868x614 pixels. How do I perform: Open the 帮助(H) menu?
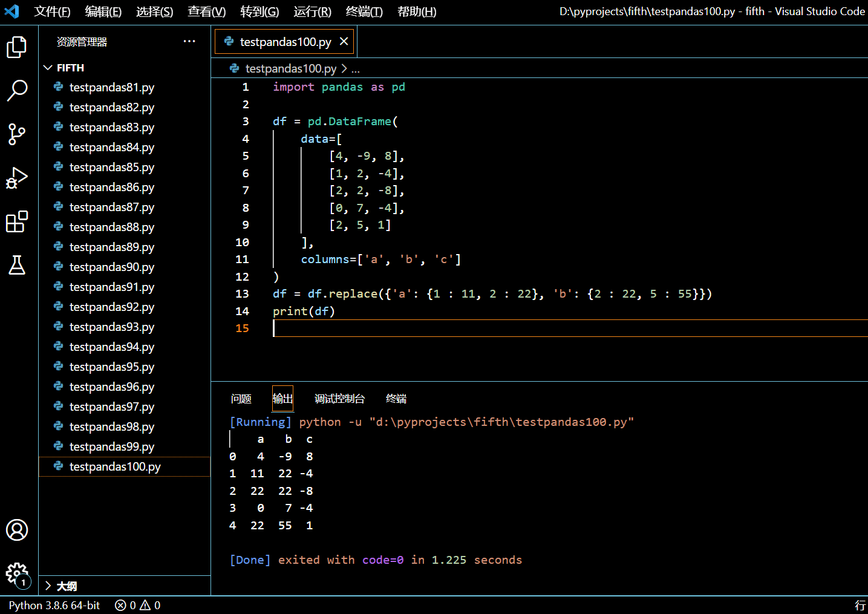click(x=417, y=11)
